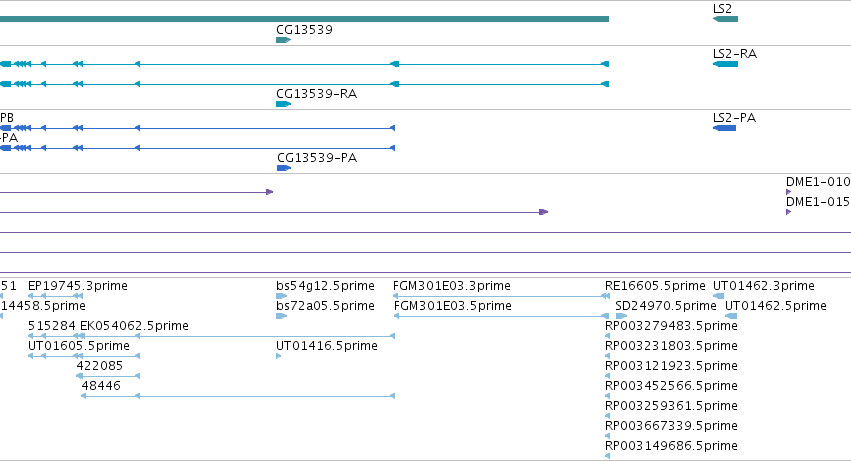Select the 48446 alignment feature line
Viewport: 851px width, 461px height.
click(238, 396)
